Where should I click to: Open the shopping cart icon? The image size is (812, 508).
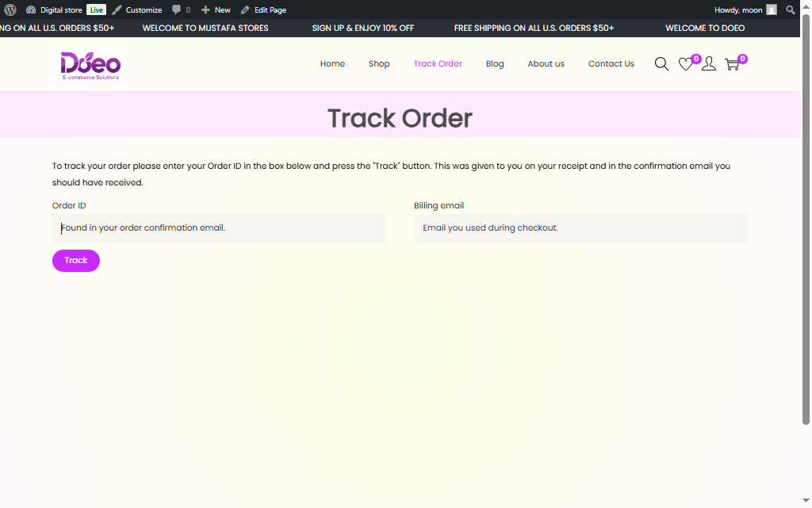click(x=732, y=65)
